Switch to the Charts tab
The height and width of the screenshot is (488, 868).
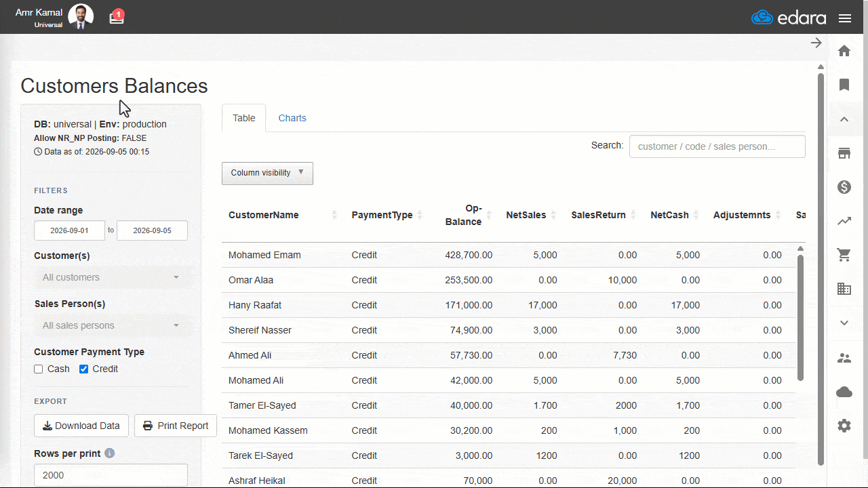[292, 118]
